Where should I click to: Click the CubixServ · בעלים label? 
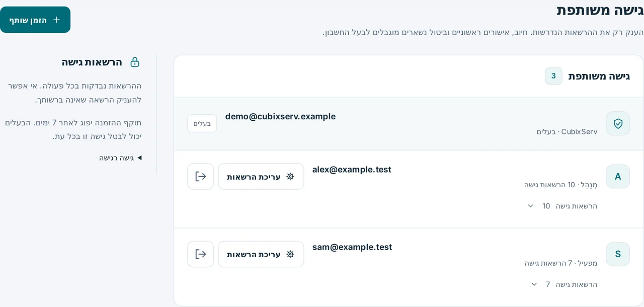pyautogui.click(x=567, y=132)
